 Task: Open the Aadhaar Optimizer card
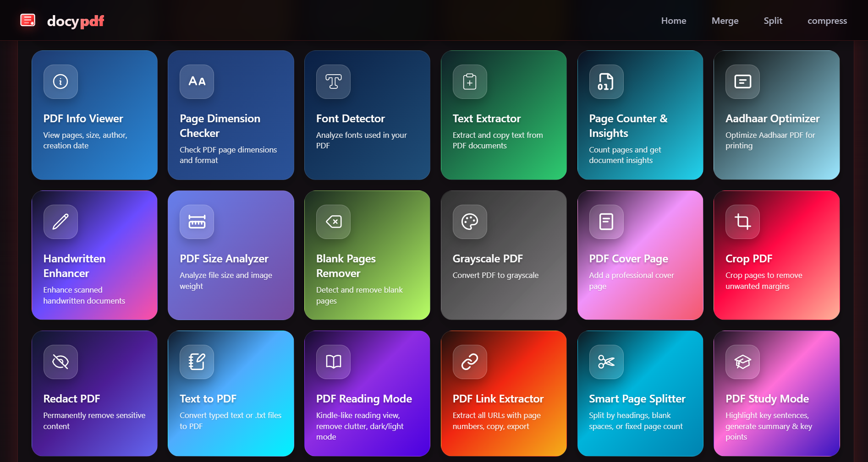point(776,114)
